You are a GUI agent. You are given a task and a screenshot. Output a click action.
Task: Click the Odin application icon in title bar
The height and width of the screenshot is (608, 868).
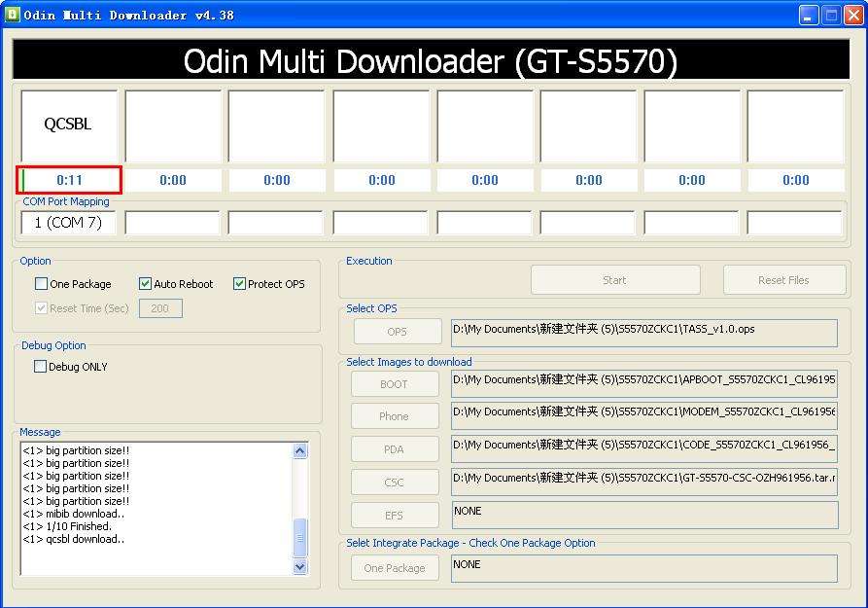(x=14, y=14)
